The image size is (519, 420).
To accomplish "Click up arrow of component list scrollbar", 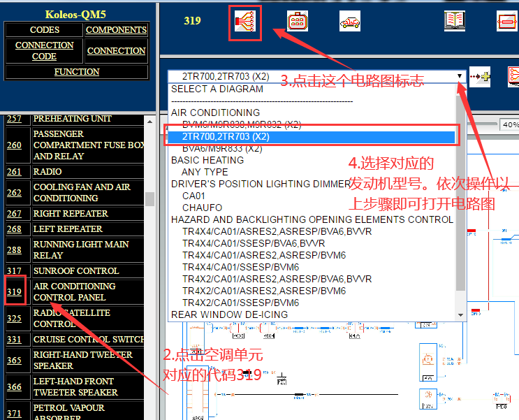I will pos(149,122).
